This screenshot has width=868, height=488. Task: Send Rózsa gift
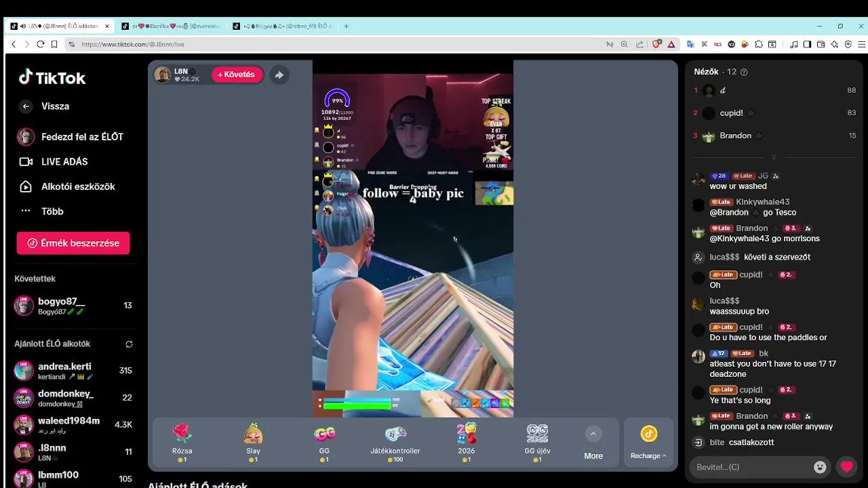click(x=182, y=443)
